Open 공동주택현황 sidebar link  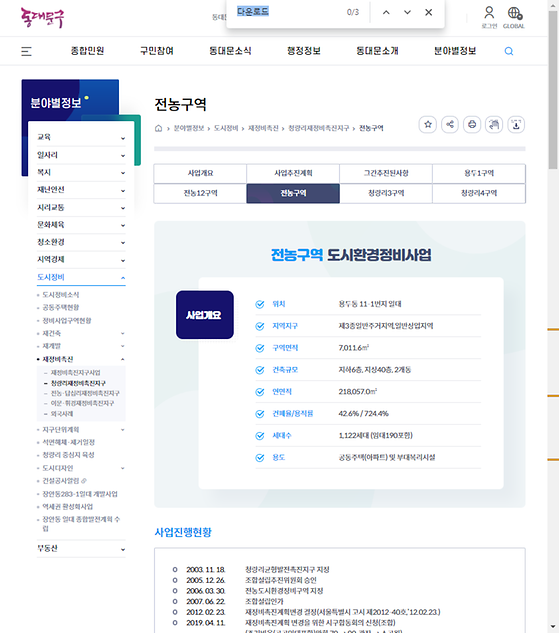coord(61,308)
